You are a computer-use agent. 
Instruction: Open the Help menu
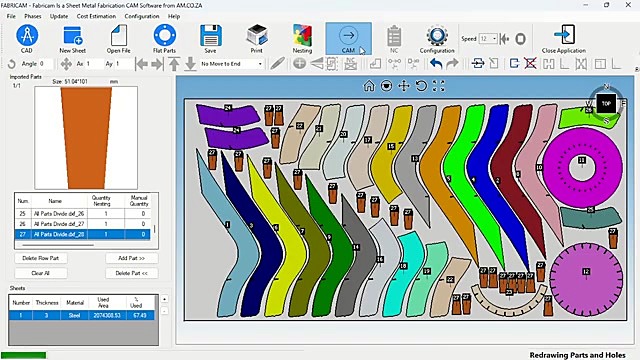tap(174, 16)
